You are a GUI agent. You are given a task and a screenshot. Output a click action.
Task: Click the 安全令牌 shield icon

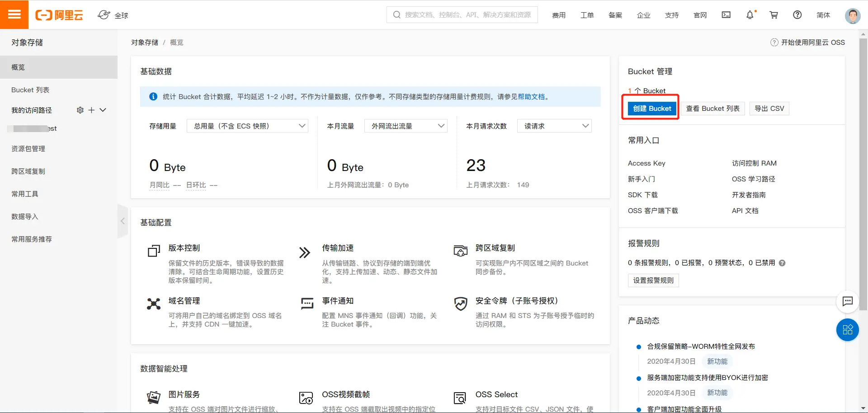(461, 304)
